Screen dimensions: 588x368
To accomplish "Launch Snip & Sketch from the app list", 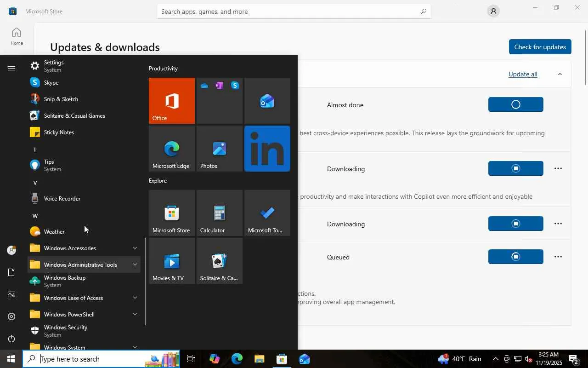I will pos(84,99).
